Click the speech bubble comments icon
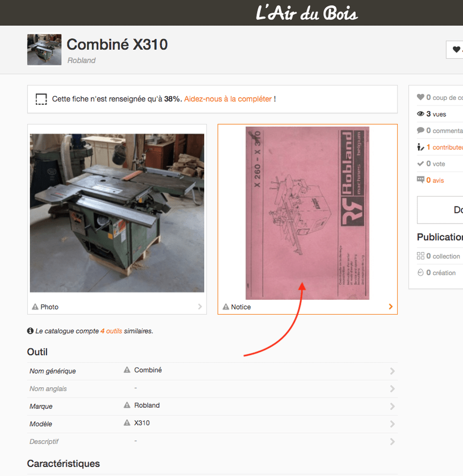The width and height of the screenshot is (463, 476). pyautogui.click(x=421, y=130)
